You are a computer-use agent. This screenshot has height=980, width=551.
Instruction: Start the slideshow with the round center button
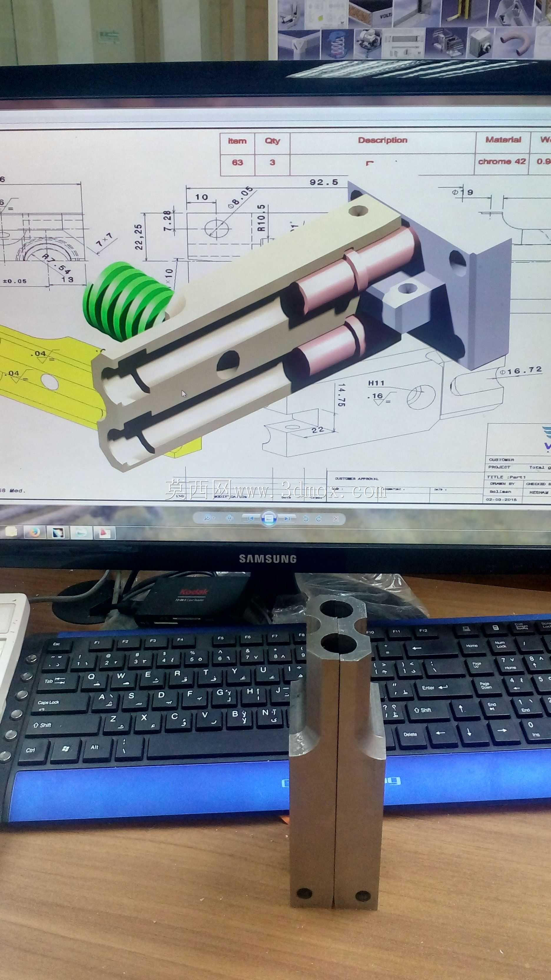[269, 518]
